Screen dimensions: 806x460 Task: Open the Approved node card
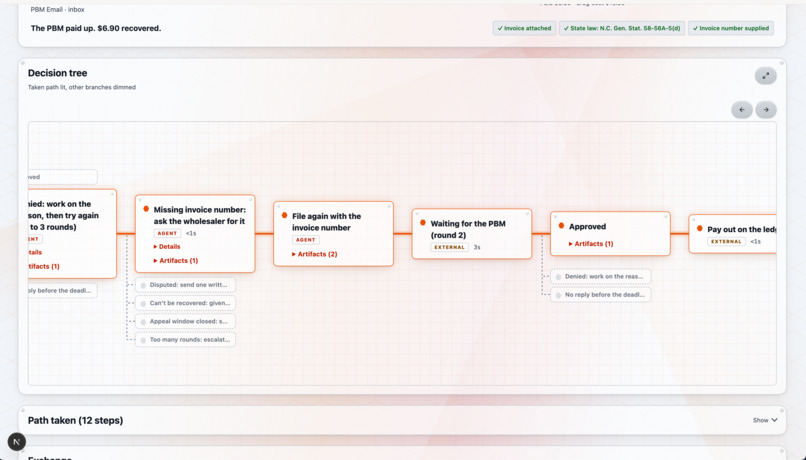click(x=610, y=234)
